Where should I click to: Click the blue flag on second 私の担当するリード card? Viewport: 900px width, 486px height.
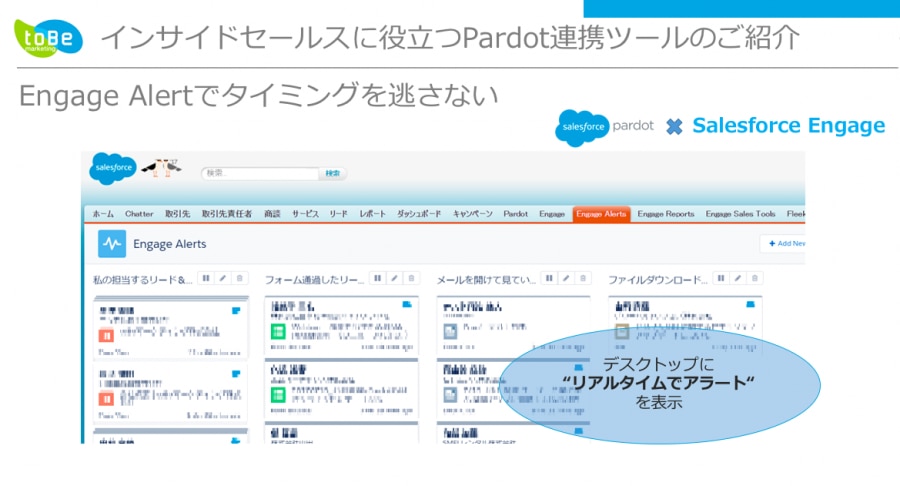tap(236, 374)
